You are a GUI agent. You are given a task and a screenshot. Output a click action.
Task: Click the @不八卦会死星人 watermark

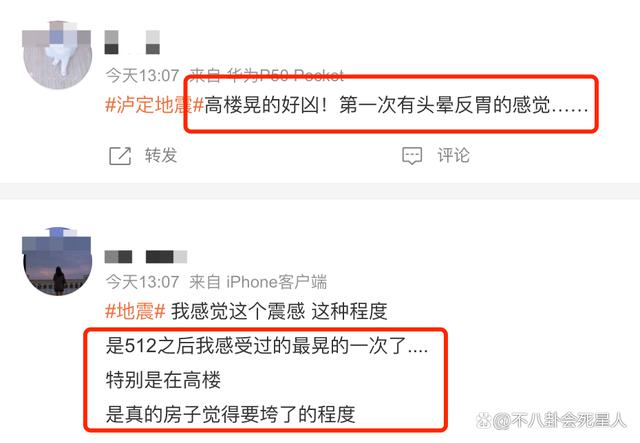point(551,420)
